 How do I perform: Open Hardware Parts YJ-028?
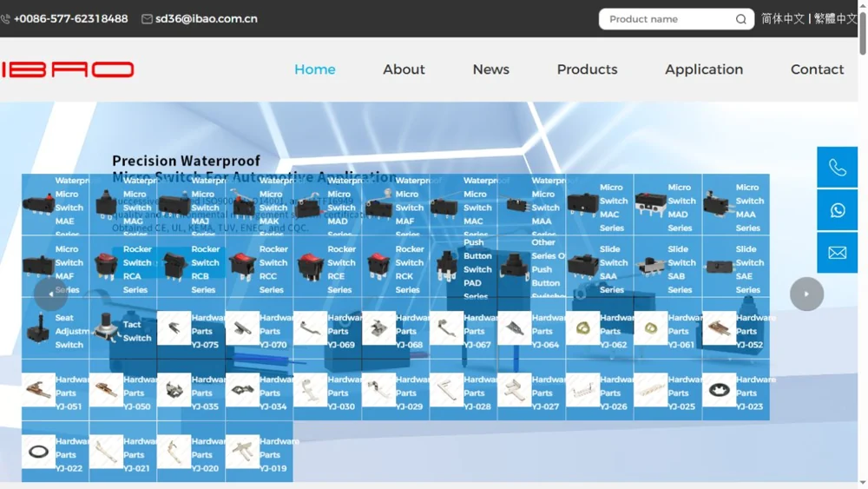[464, 390]
